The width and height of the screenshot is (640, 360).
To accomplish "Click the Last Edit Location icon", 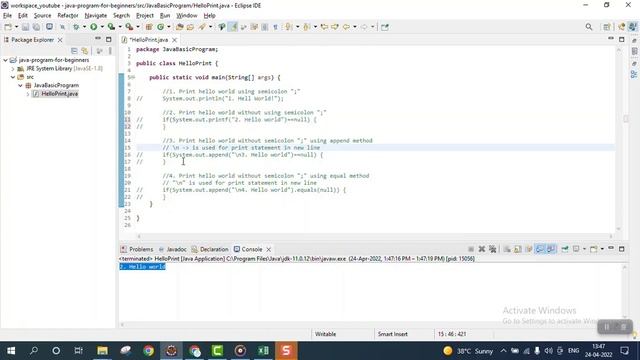I will point(324,27).
